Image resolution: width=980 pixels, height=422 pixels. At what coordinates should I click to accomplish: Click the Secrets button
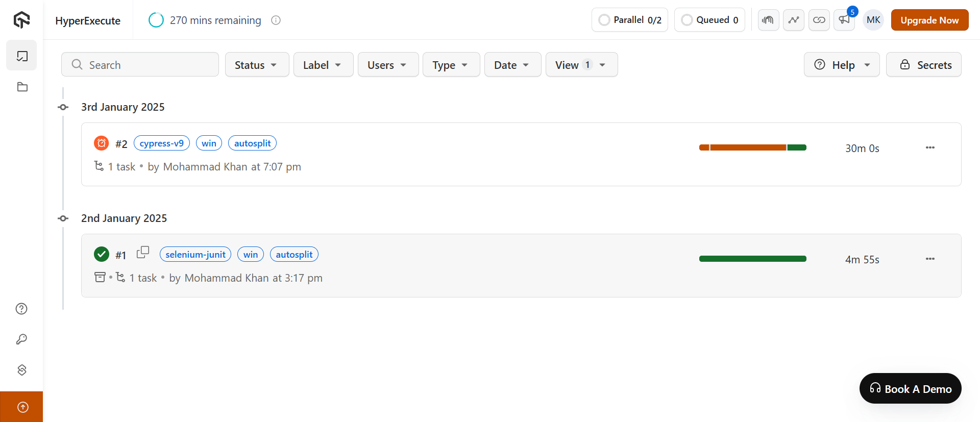pyautogui.click(x=923, y=65)
